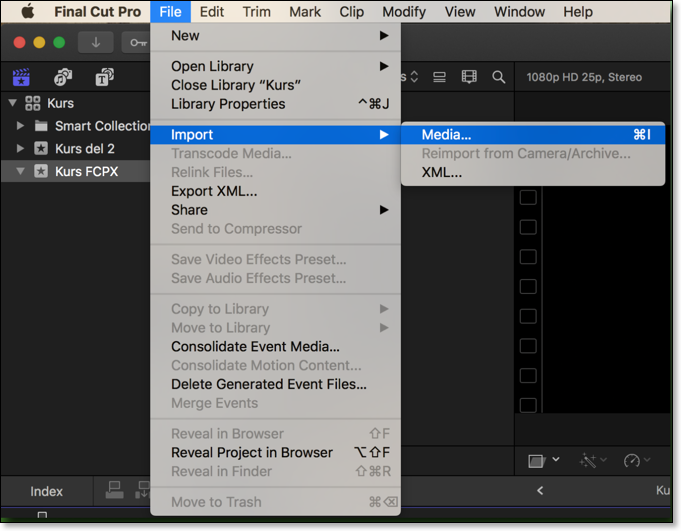Collapse the Kurs FCPX event triangle
Image resolution: width=681 pixels, height=531 pixels.
(x=20, y=171)
